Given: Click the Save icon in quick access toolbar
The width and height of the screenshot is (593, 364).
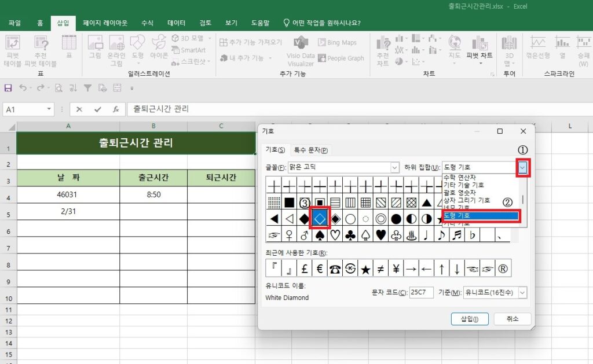Looking at the screenshot, I should coord(8,88).
